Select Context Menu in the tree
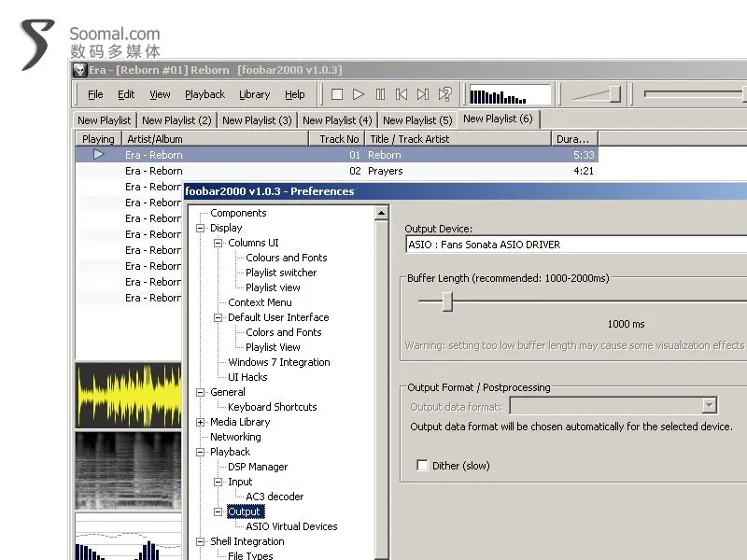Screen dimensions: 747x560 coord(260,302)
